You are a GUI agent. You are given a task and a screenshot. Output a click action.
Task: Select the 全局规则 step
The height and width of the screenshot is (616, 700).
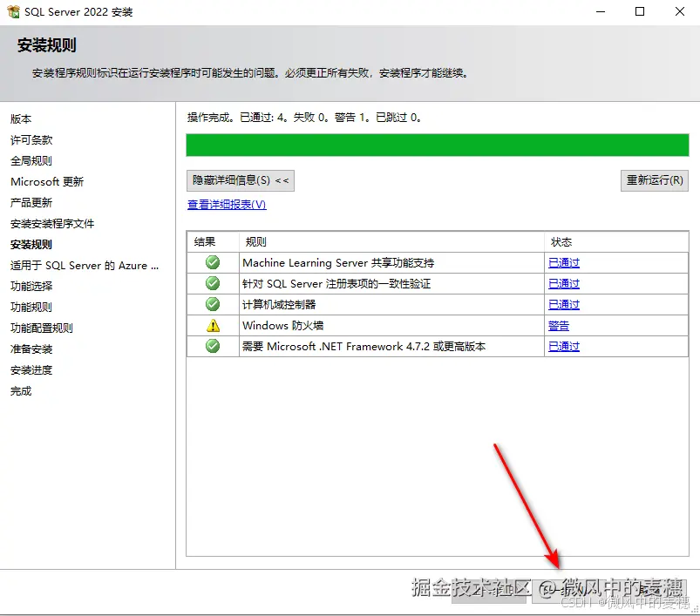36,160
